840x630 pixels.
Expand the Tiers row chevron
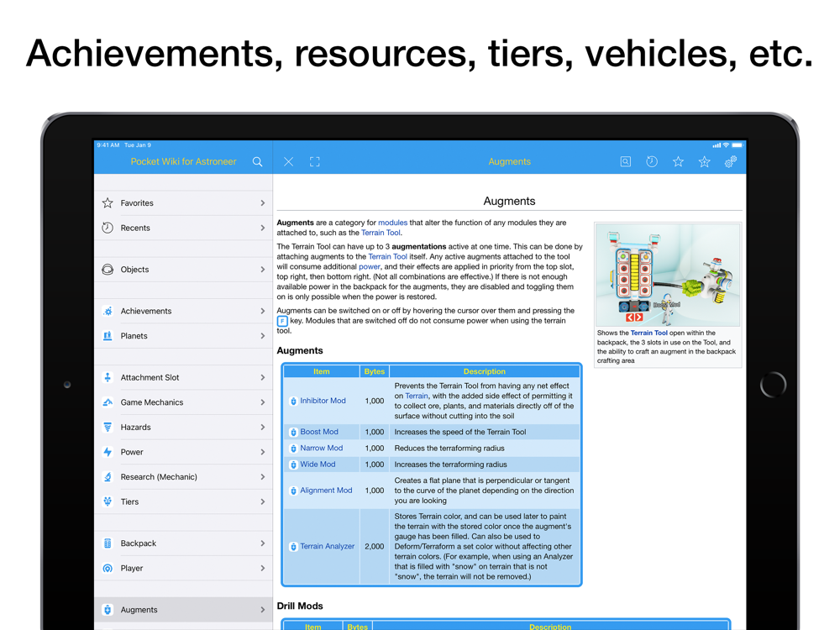pos(262,501)
